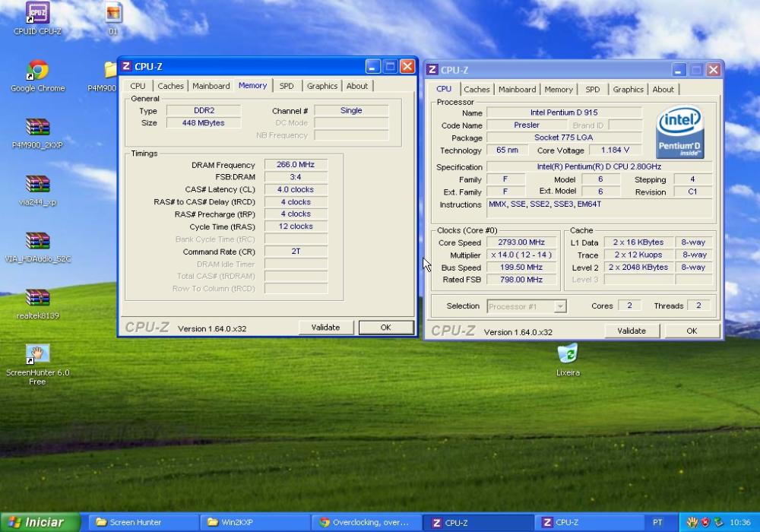Switch to Win2KXP taskbar folder
760x532 pixels.
[255, 522]
